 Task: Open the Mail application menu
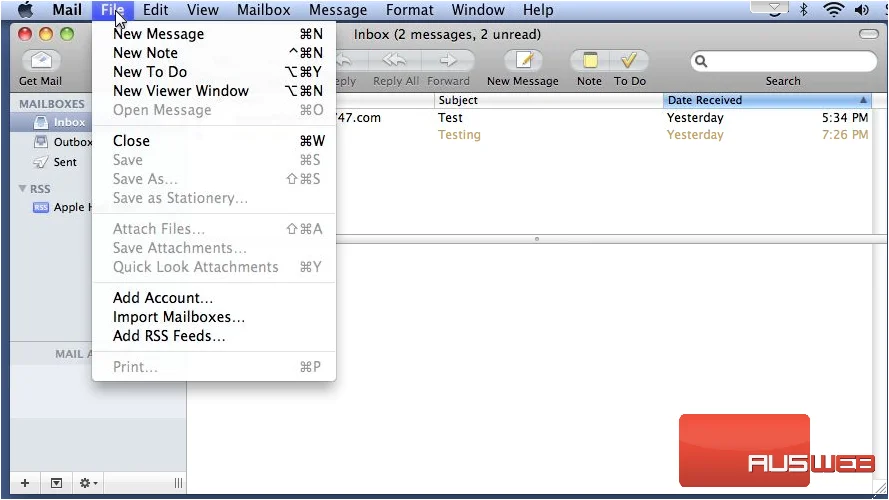pyautogui.click(x=67, y=10)
